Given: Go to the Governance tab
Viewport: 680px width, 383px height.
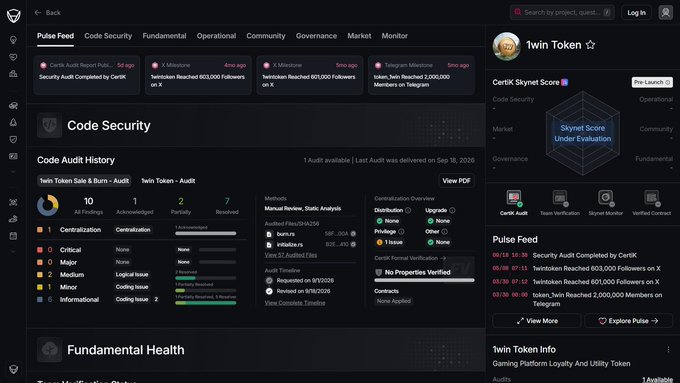Looking at the screenshot, I should point(316,36).
